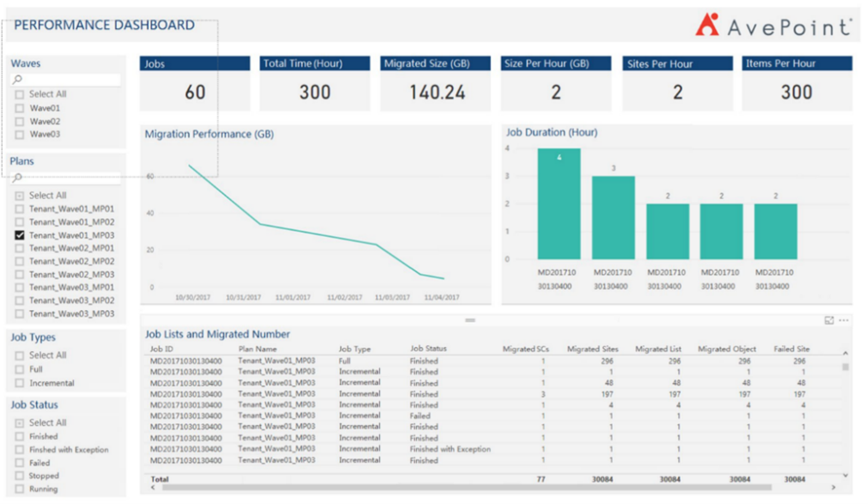868x504 pixels.
Task: Check Tenant_Wave03_MP02 plan
Action: click(x=20, y=301)
